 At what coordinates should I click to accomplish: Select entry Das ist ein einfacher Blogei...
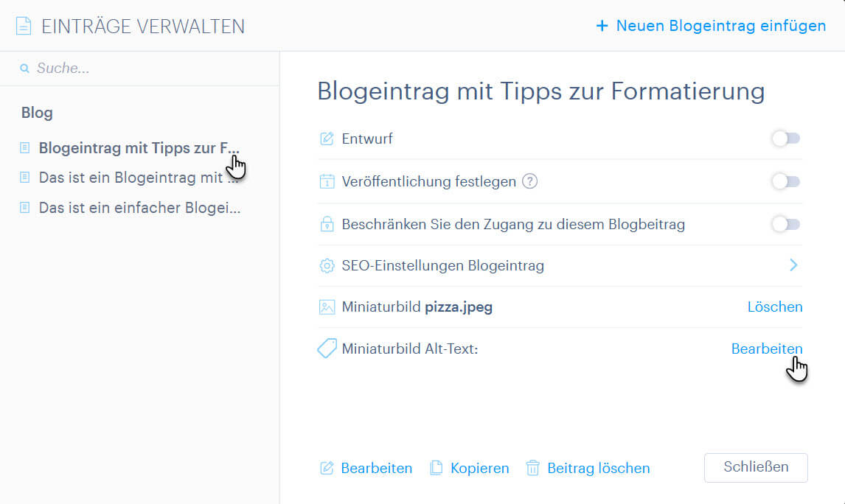point(139,208)
